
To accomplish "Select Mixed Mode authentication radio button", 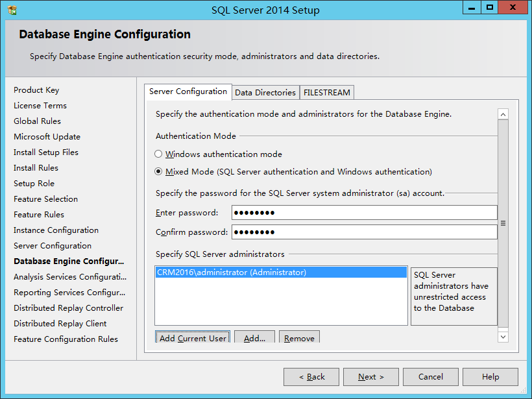I will click(158, 172).
